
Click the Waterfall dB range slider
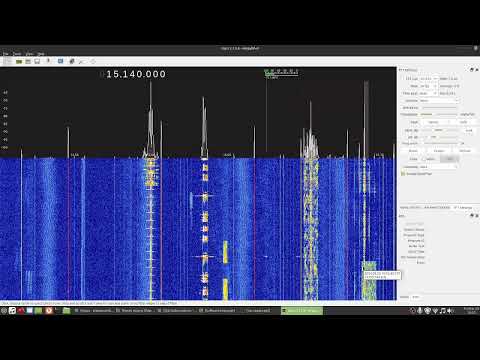439,137
